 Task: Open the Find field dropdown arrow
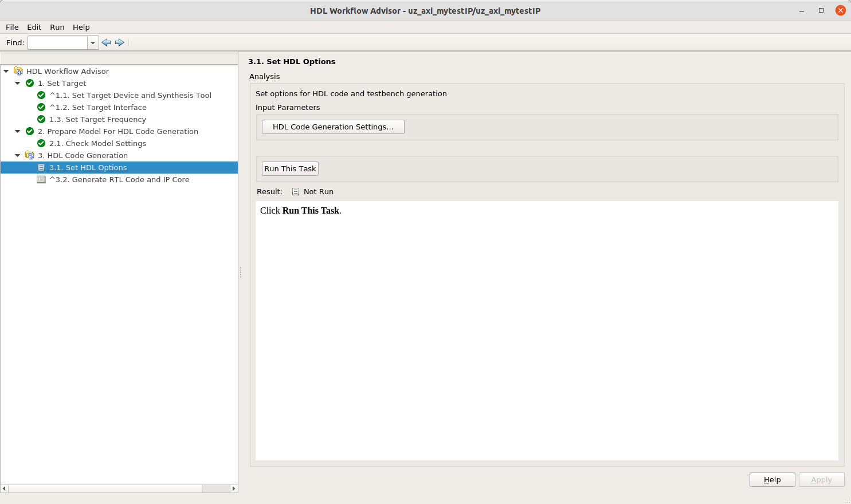pyautogui.click(x=93, y=43)
